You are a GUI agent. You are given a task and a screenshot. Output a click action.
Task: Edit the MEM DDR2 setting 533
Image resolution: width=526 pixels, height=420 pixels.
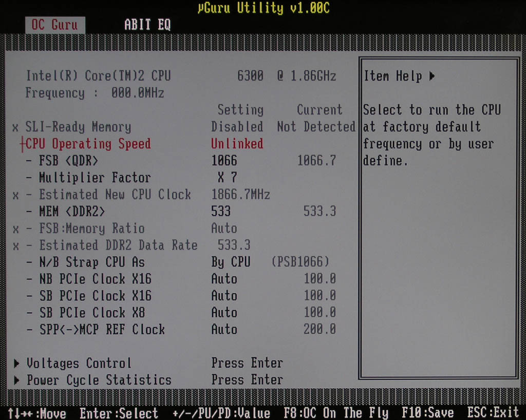(x=221, y=212)
